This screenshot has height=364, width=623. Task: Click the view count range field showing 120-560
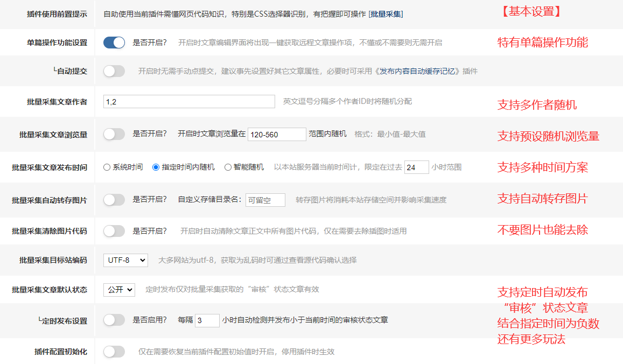point(276,134)
